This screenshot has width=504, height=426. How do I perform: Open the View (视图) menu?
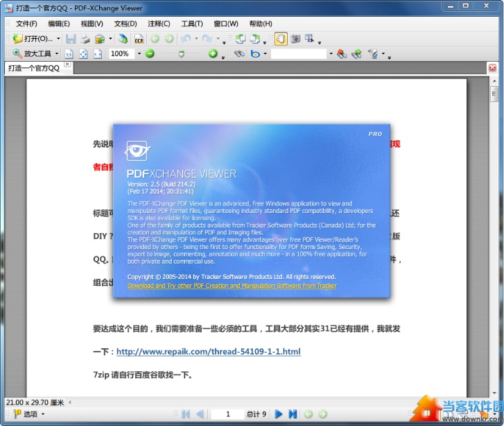(x=92, y=24)
